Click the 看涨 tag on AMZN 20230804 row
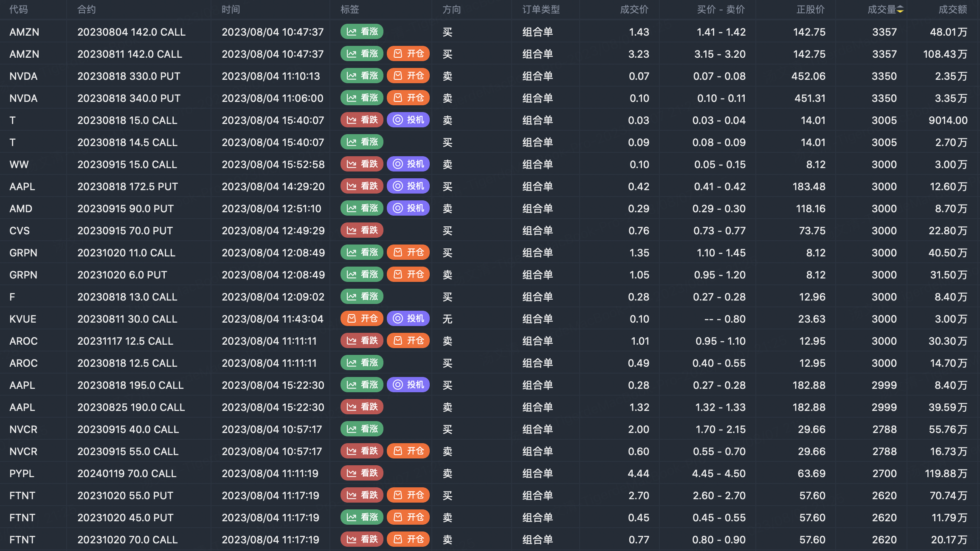 click(x=362, y=32)
